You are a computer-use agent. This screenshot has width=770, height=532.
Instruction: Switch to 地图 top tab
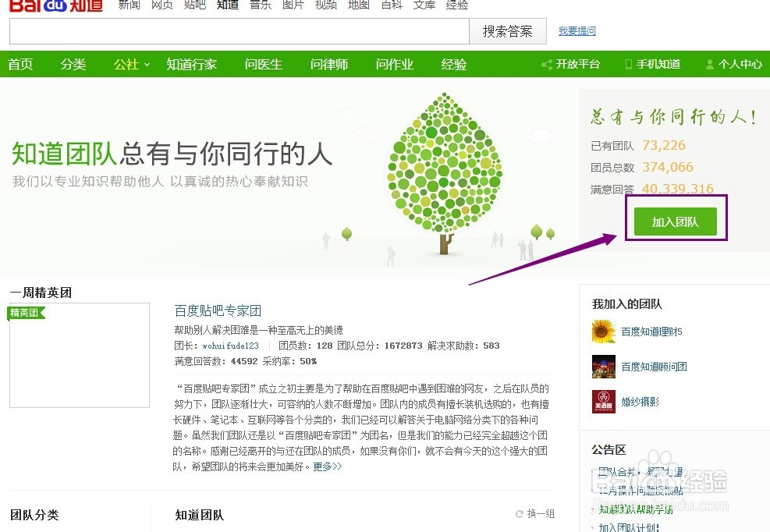[359, 5]
